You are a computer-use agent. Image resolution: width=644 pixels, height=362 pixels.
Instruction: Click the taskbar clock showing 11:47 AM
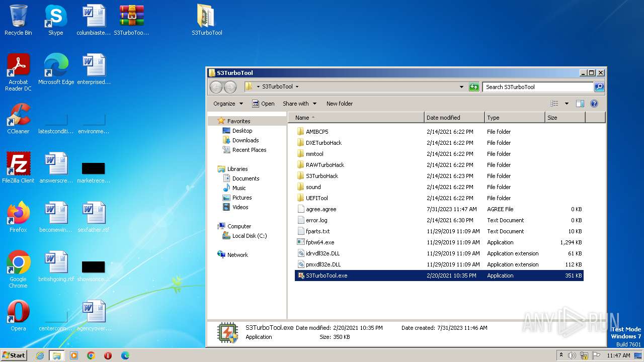[618, 355]
